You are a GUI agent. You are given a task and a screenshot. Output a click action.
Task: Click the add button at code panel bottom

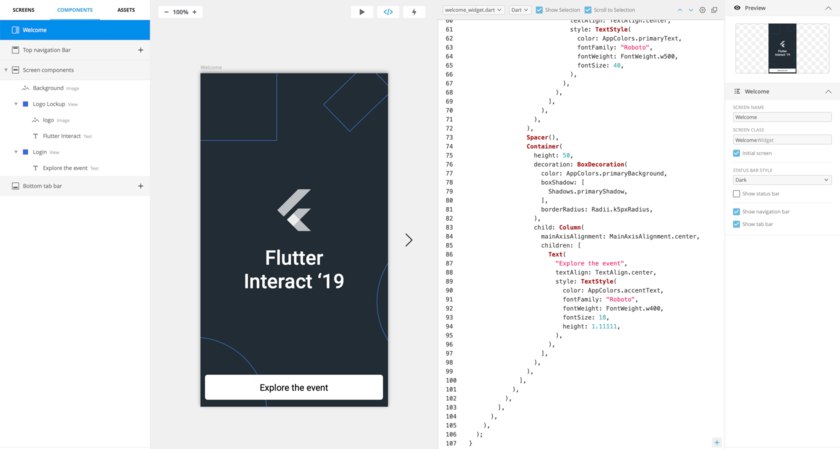pos(717,442)
